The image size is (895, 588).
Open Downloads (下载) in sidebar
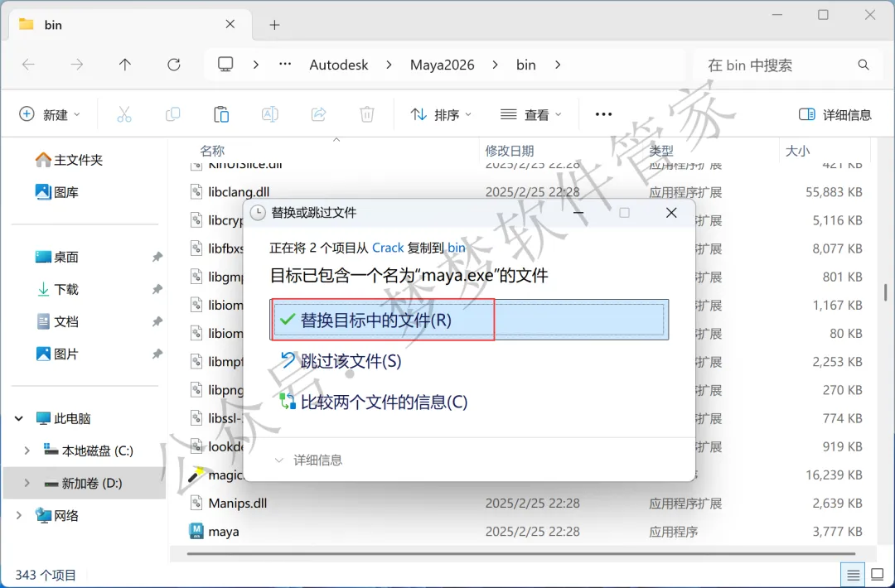[x=56, y=290]
